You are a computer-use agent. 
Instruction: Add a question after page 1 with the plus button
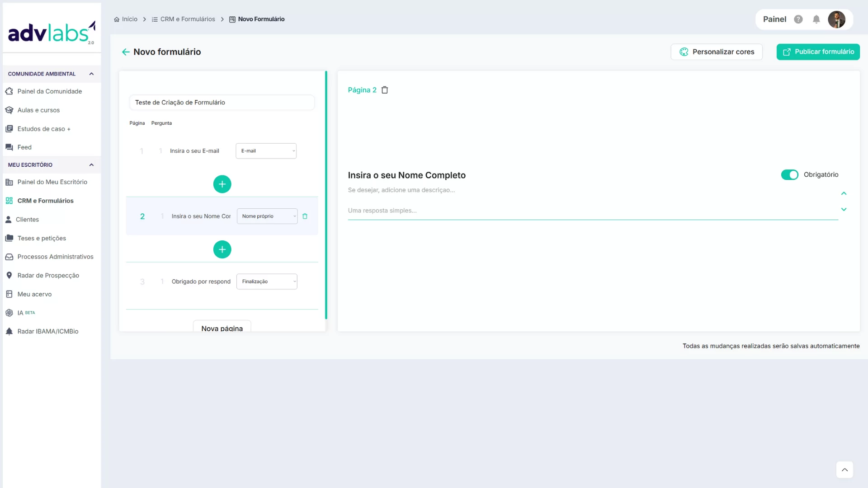tap(222, 184)
